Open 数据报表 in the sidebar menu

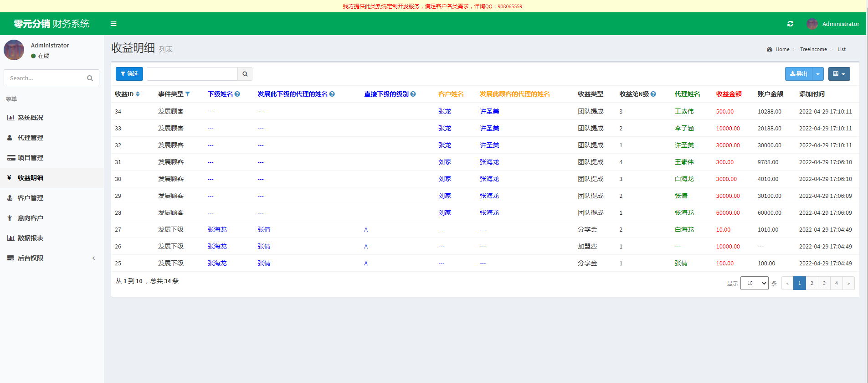(31, 238)
